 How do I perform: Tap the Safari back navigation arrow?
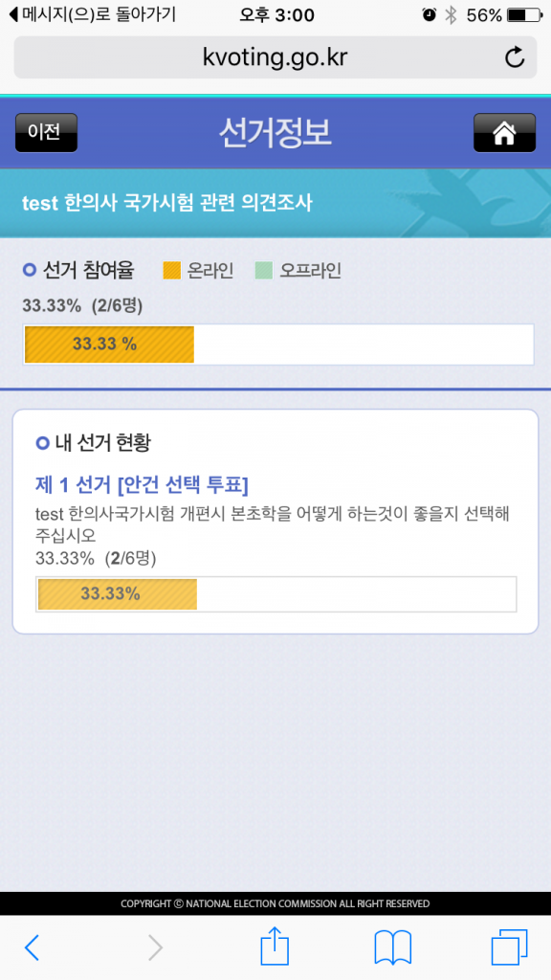(x=32, y=946)
